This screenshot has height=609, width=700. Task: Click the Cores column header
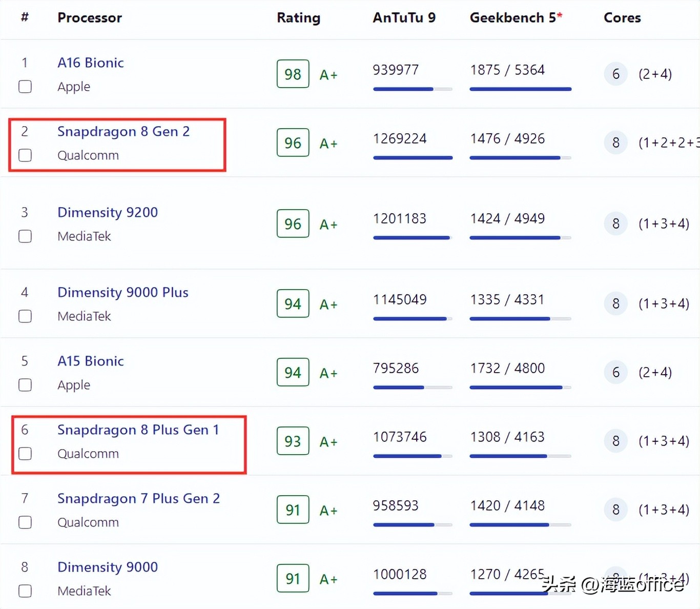[x=622, y=18]
